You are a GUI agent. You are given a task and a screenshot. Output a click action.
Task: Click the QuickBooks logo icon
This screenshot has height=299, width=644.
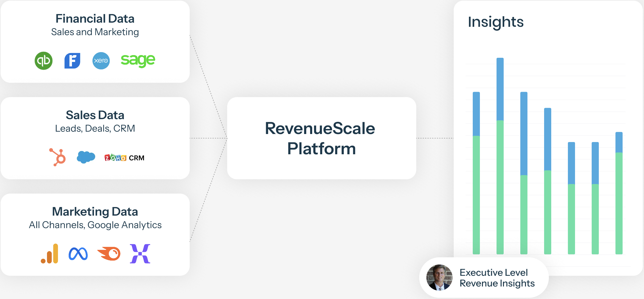coord(44,61)
